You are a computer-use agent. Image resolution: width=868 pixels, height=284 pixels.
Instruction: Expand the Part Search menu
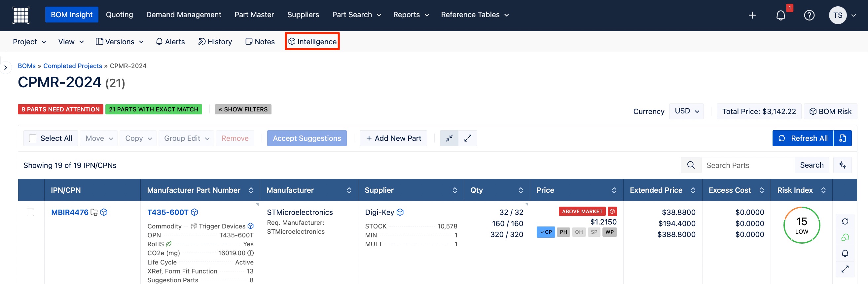[x=356, y=15]
